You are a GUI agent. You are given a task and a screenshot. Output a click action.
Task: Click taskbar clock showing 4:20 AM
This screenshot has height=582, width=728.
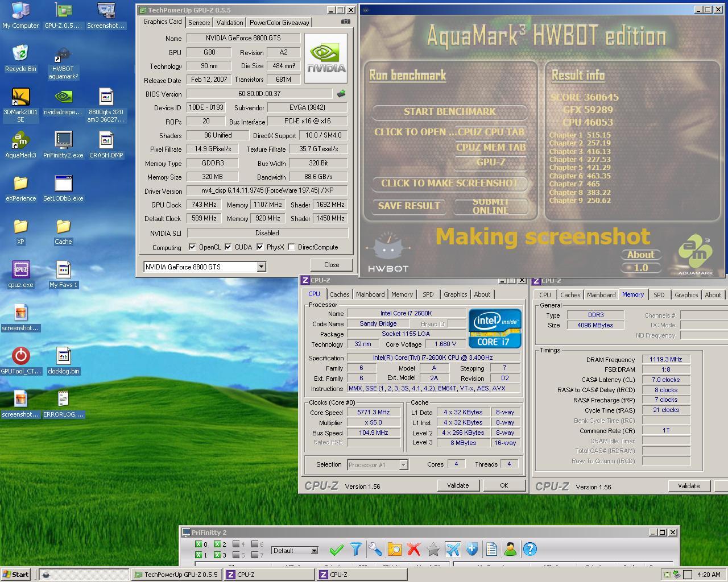709,575
